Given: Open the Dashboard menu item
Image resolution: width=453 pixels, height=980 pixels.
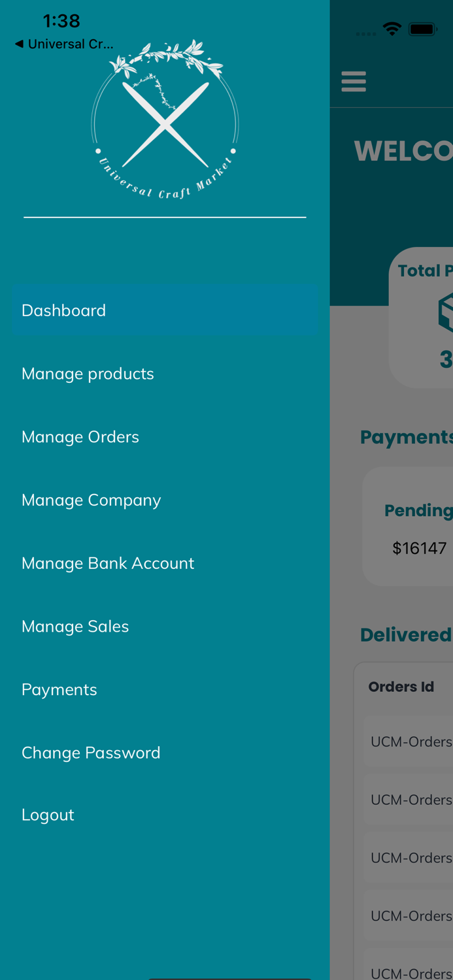Looking at the screenshot, I should tap(165, 310).
